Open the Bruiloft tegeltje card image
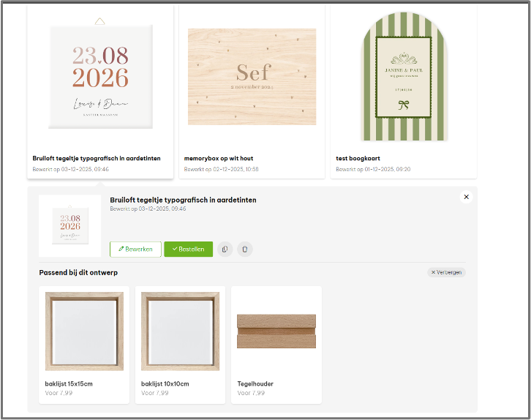Image resolution: width=531 pixels, height=420 pixels. click(100, 76)
